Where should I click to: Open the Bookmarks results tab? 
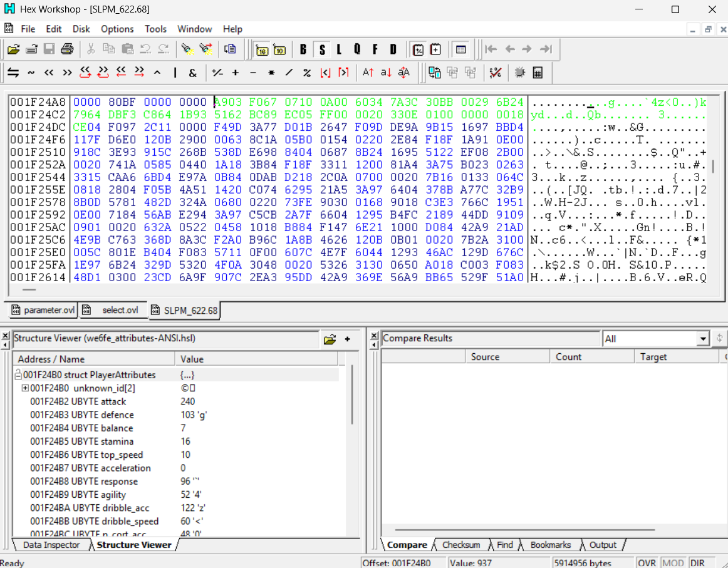pos(551,545)
